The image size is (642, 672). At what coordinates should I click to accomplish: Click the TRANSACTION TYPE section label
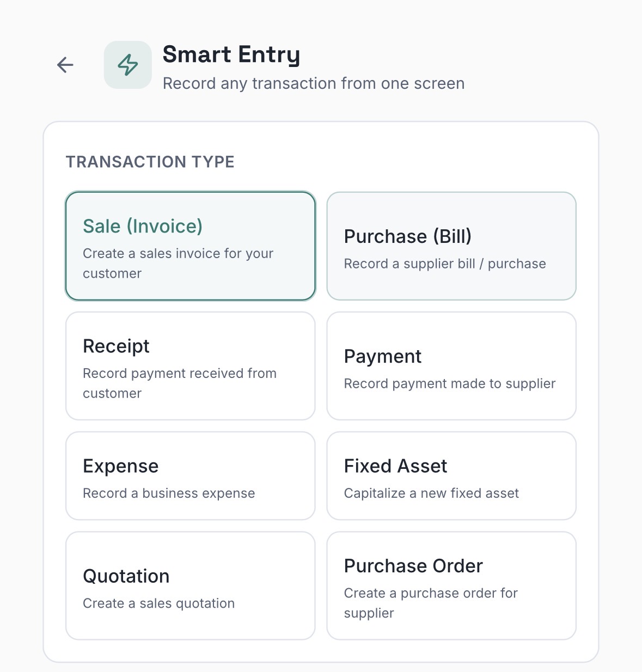click(150, 162)
